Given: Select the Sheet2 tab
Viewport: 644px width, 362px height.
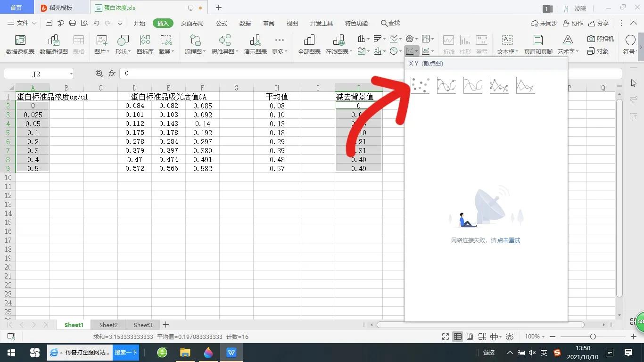Looking at the screenshot, I should pyautogui.click(x=108, y=325).
